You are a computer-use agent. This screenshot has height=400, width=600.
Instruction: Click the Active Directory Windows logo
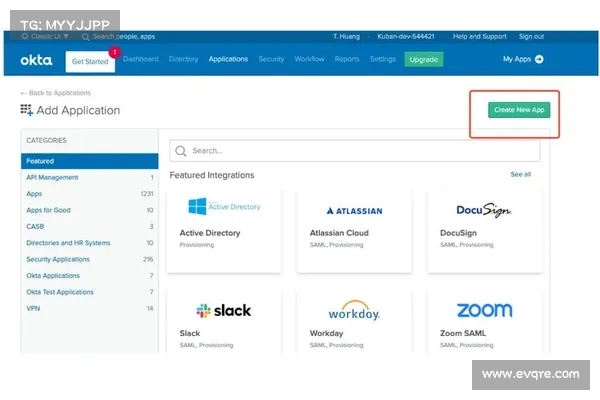coord(197,206)
